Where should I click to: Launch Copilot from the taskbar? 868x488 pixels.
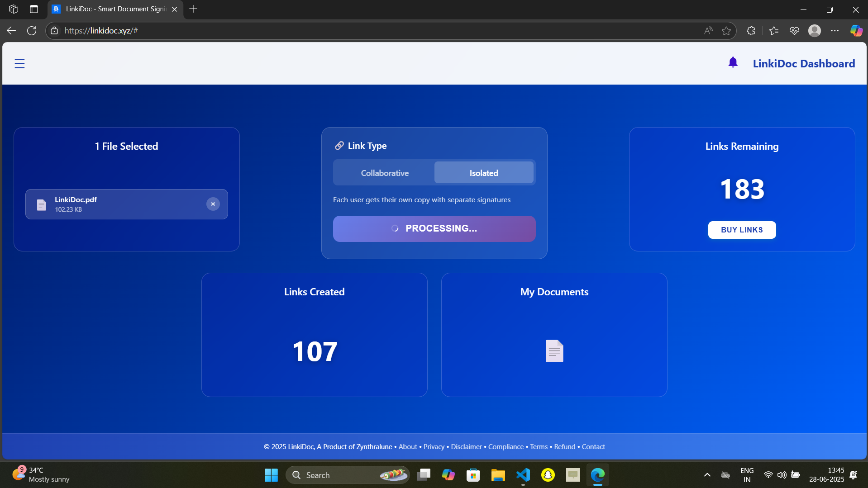pos(448,475)
